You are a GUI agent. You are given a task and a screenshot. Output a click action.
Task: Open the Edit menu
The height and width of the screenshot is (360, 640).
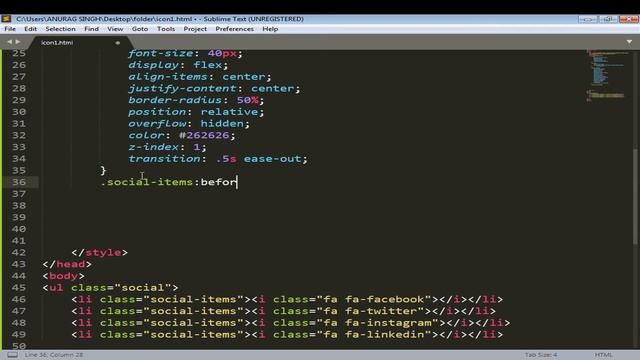tap(30, 29)
